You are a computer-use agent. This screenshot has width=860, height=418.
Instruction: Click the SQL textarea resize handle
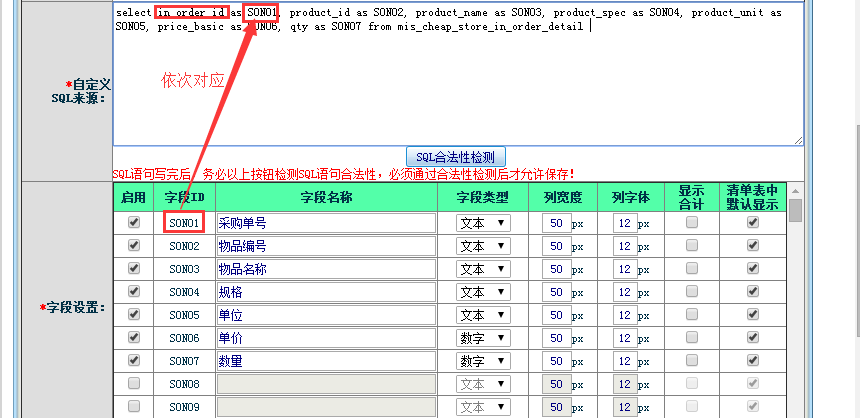click(x=798, y=139)
